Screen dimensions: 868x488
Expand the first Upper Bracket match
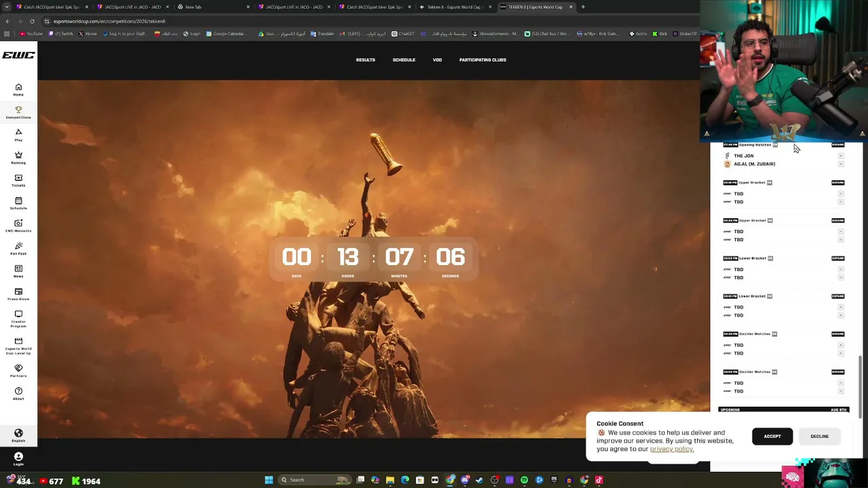(838, 182)
